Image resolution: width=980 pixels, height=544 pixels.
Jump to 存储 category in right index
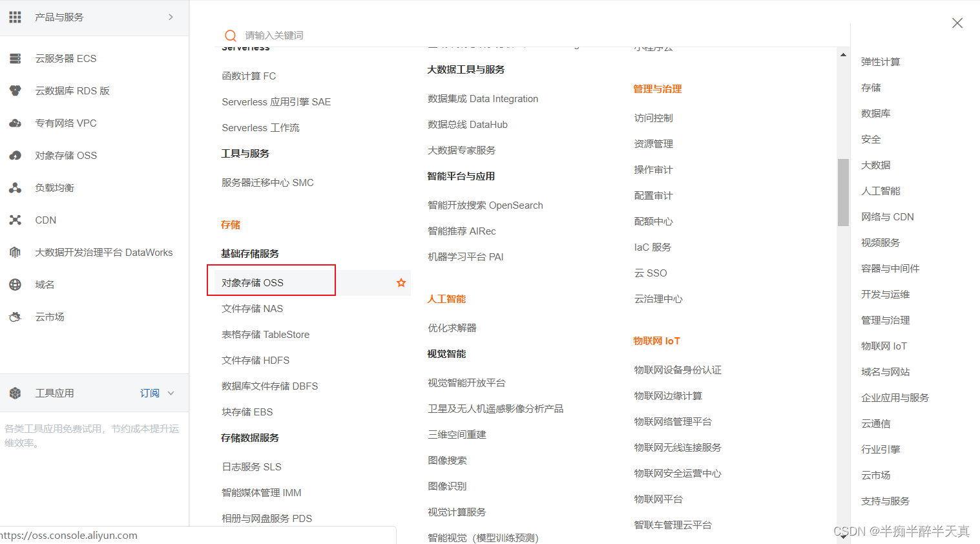(x=871, y=87)
